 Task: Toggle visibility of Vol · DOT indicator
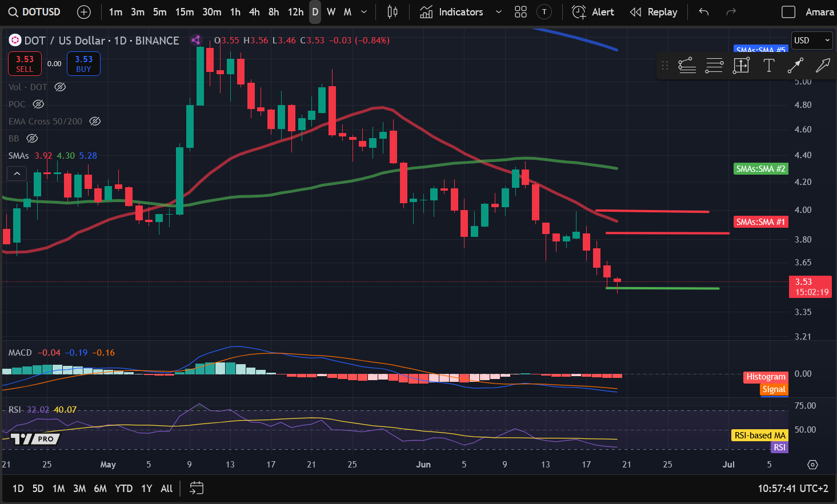point(60,87)
